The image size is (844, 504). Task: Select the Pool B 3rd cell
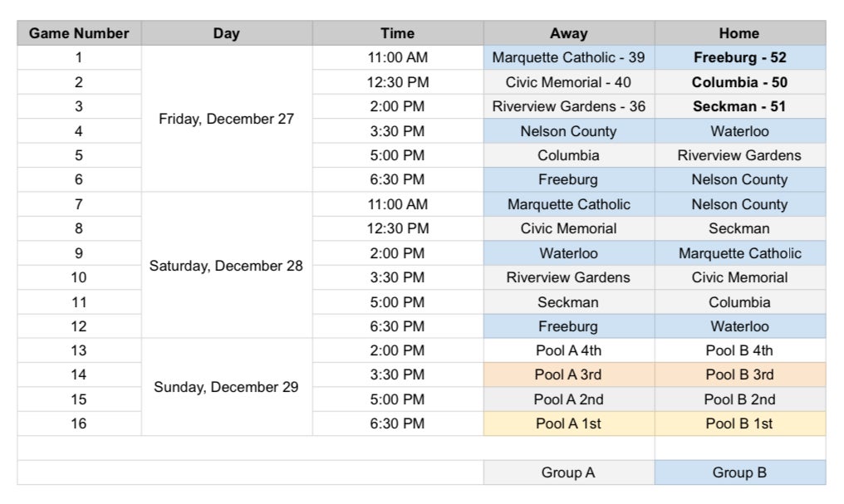click(739, 374)
